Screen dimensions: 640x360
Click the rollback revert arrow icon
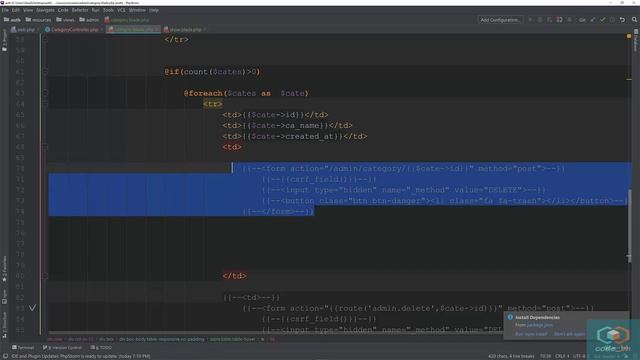622,20
